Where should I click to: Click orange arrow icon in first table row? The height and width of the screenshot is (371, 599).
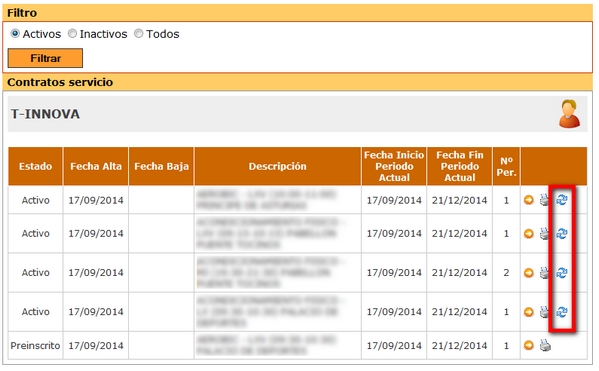tap(528, 199)
